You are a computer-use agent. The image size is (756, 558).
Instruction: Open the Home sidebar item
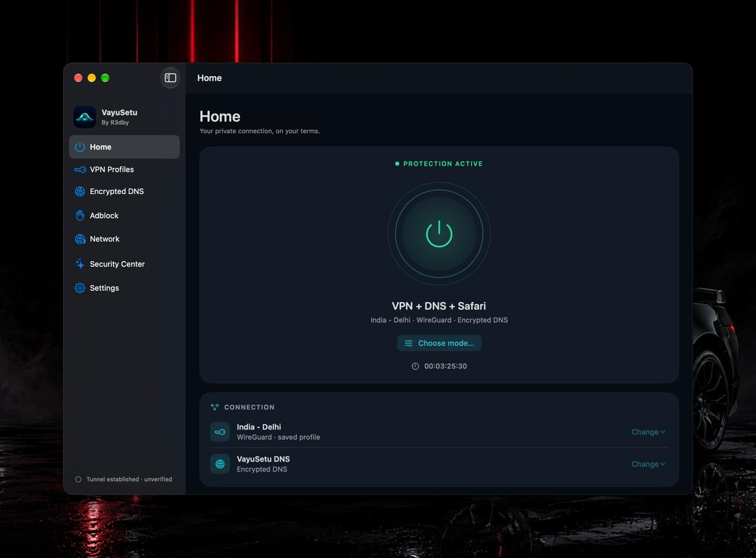tap(124, 147)
